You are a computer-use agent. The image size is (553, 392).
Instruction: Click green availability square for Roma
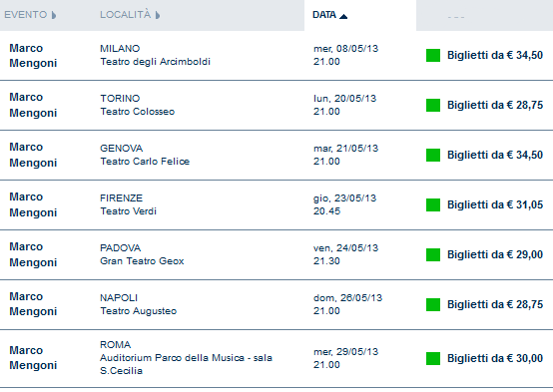[x=433, y=358]
